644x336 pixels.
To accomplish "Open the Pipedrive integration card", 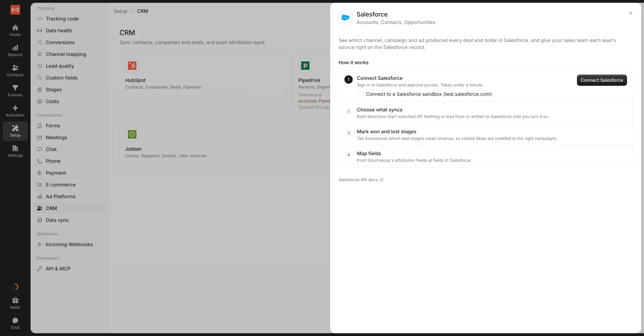I will pyautogui.click(x=312, y=84).
